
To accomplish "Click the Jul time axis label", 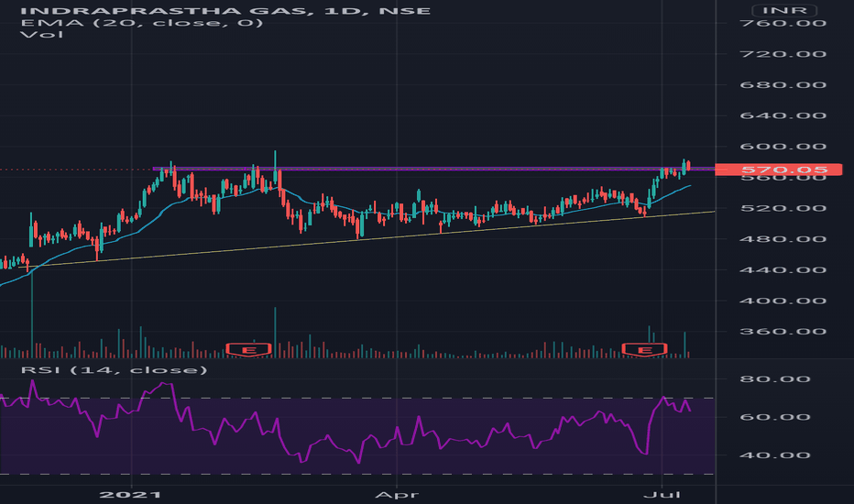I will tap(662, 495).
